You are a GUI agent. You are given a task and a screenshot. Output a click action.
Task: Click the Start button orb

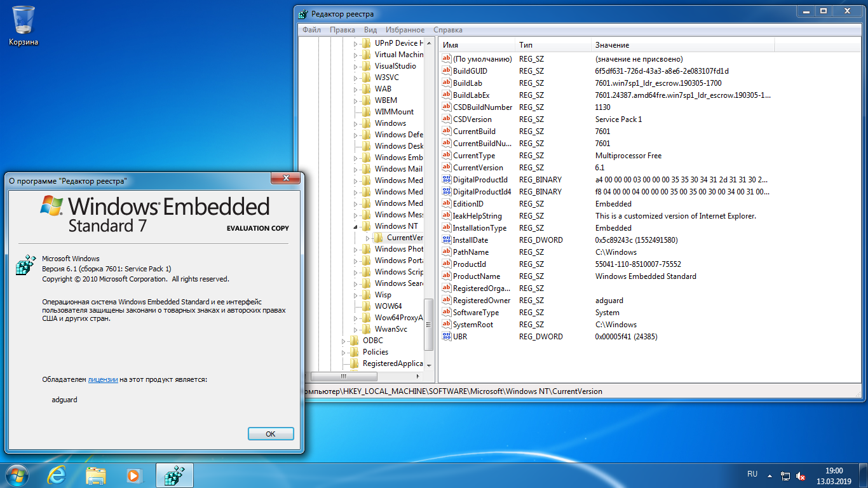(x=17, y=475)
